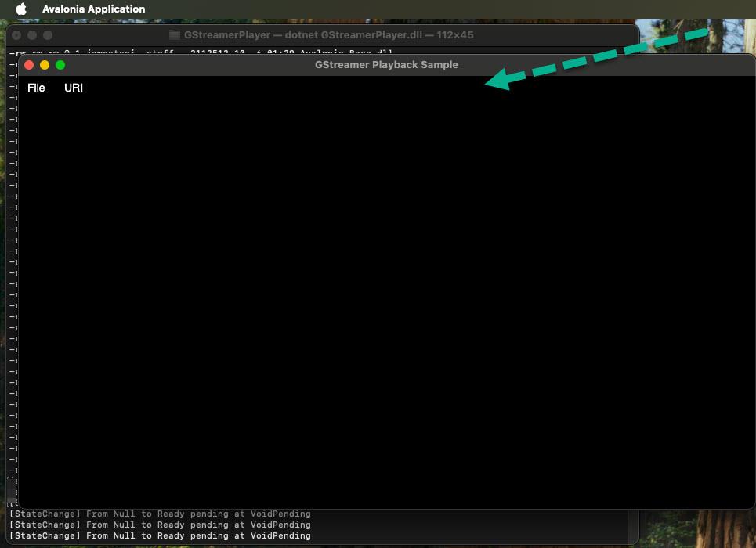Click the green zoom button on GStreamer window

click(60, 65)
